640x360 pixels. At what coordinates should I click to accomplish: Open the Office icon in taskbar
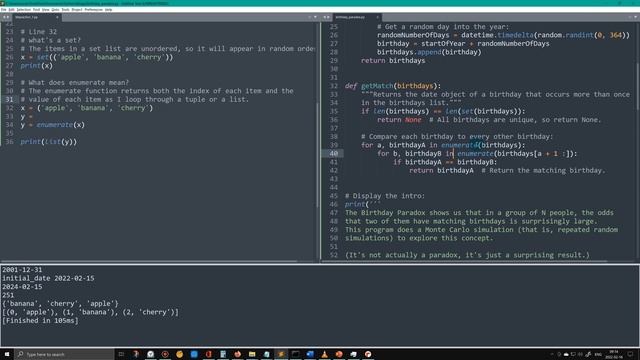[209, 354]
